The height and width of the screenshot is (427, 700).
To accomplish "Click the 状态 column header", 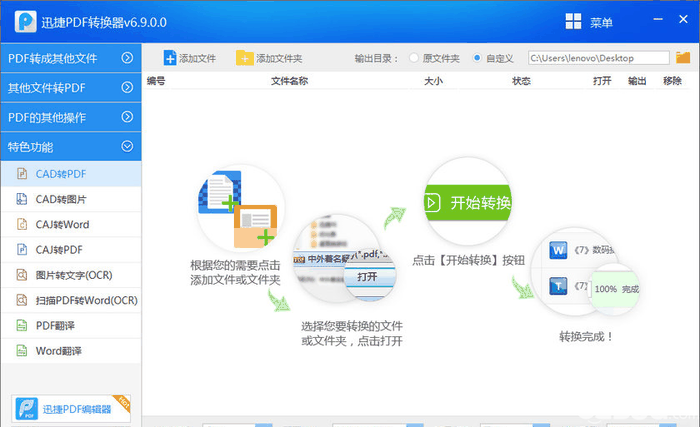I will pos(521,81).
